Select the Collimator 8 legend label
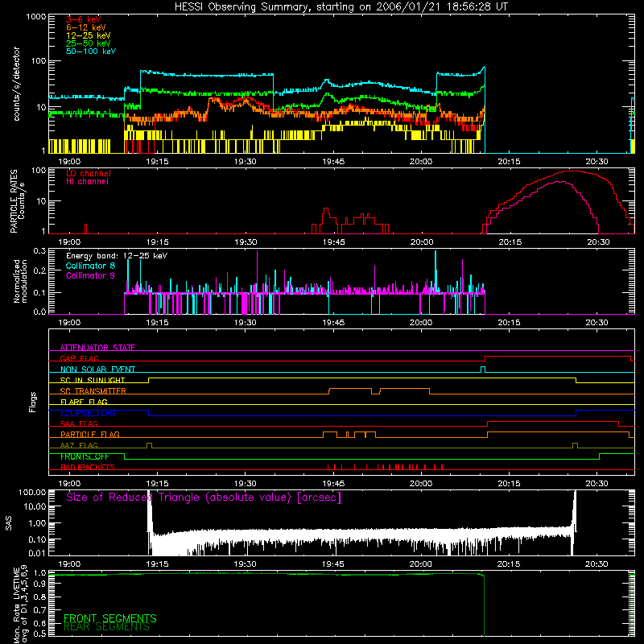The width and height of the screenshot is (644, 644). pyautogui.click(x=90, y=266)
